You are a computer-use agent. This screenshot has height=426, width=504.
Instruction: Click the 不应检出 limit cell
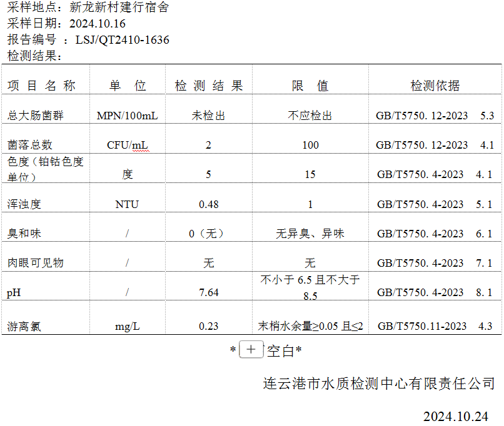pyautogui.click(x=310, y=116)
